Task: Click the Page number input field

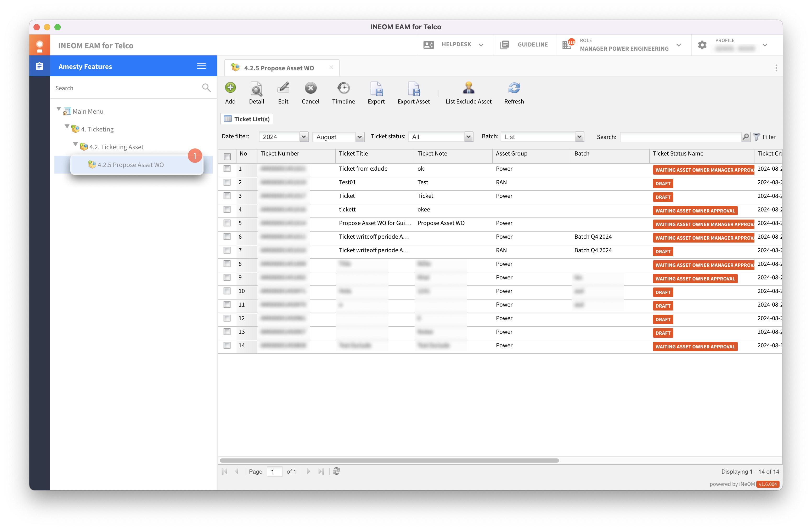Action: pyautogui.click(x=274, y=471)
